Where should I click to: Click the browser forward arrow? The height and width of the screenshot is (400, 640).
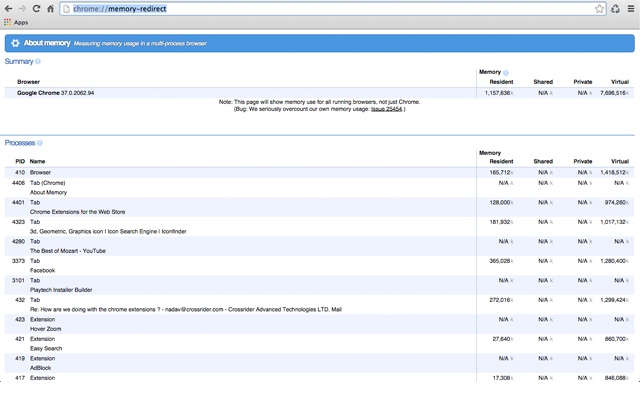(x=23, y=8)
